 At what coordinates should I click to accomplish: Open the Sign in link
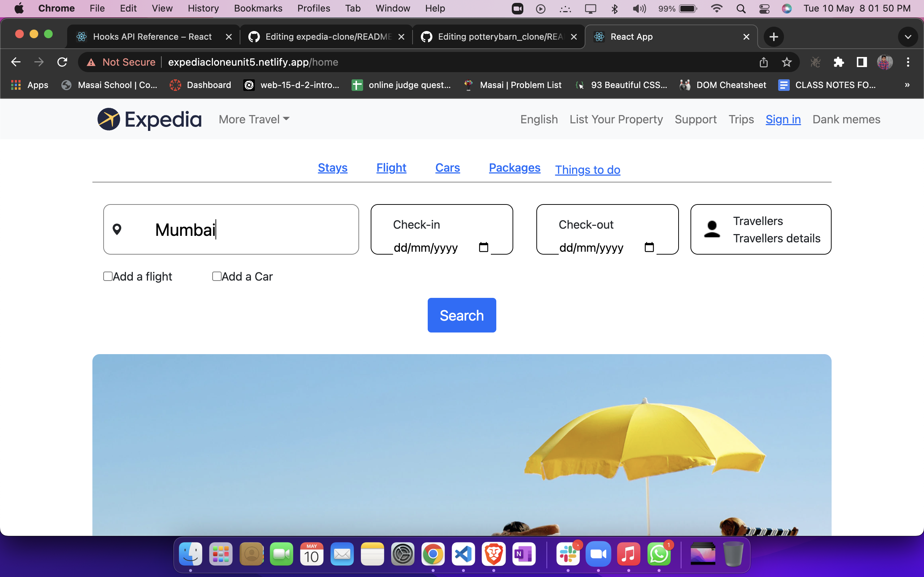tap(783, 119)
